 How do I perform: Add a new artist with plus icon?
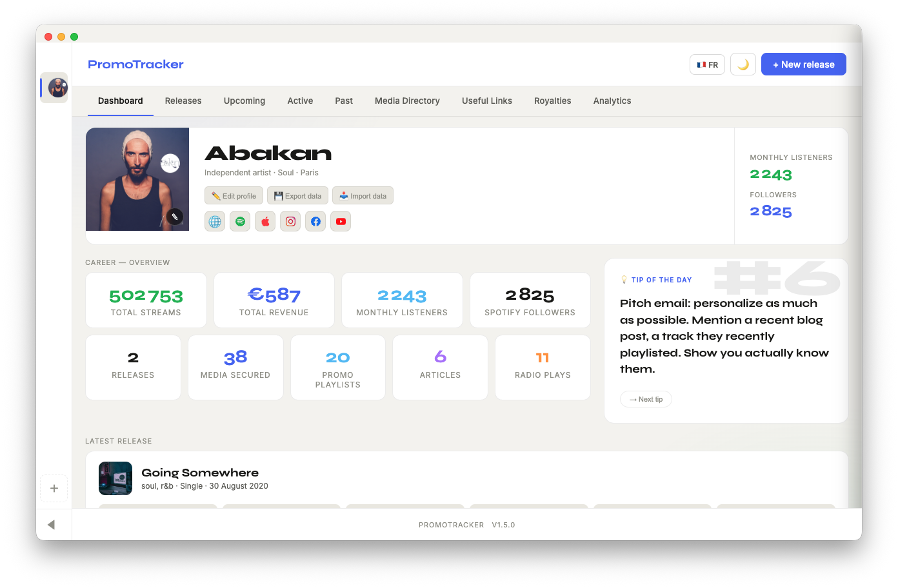pos(54,489)
